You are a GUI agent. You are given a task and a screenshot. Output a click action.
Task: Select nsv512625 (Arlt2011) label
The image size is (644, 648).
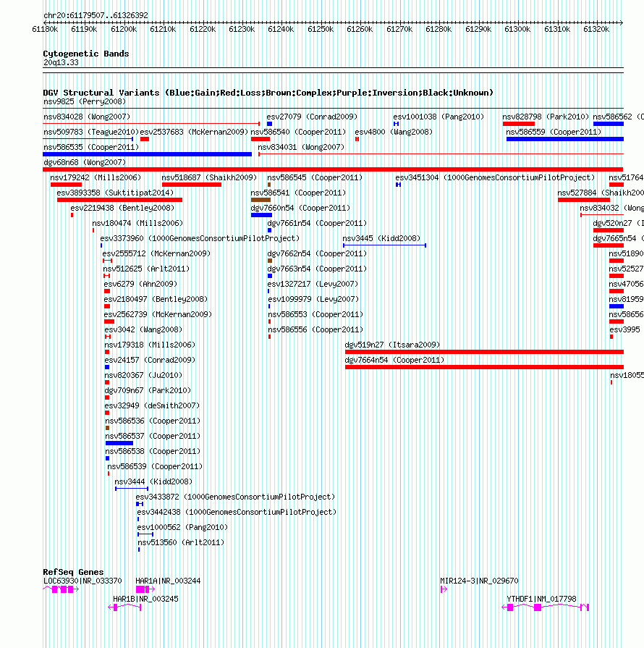(146, 269)
